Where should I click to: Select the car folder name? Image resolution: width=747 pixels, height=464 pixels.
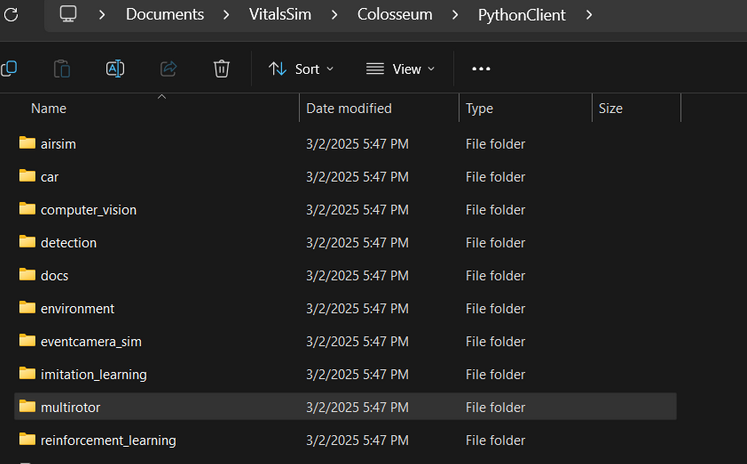click(50, 177)
